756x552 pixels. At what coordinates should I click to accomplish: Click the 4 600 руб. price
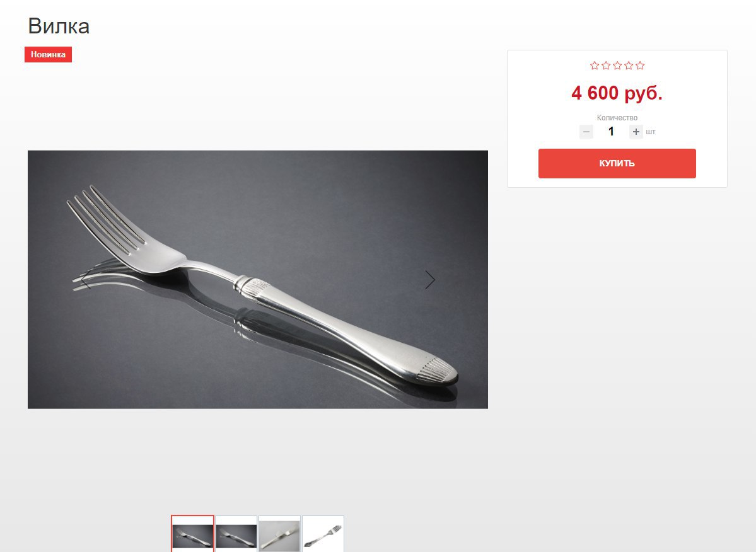click(x=617, y=93)
